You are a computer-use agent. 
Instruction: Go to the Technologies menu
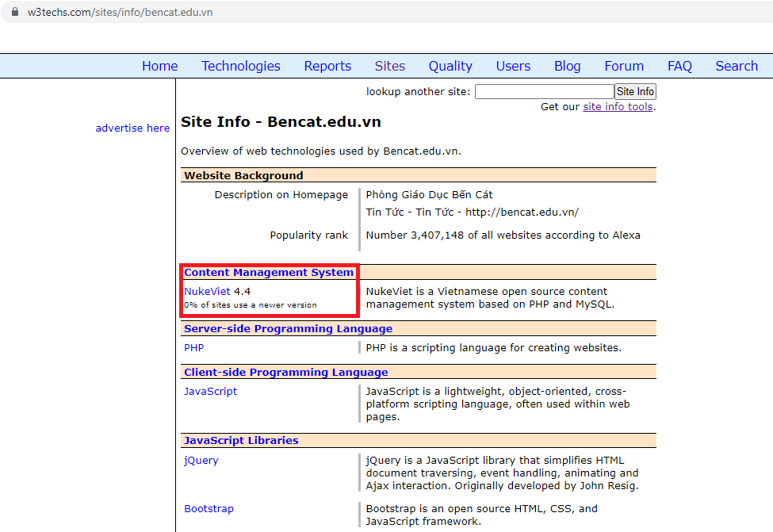click(240, 66)
